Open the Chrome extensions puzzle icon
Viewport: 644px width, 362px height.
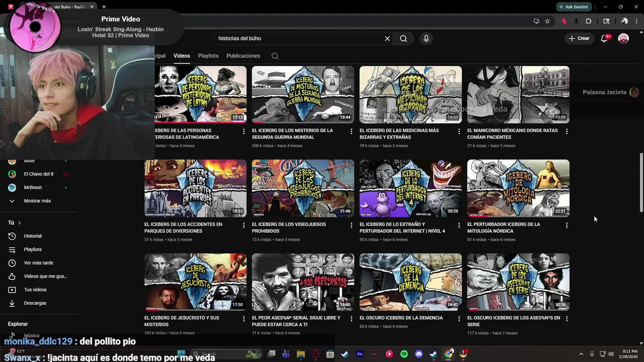click(588, 21)
